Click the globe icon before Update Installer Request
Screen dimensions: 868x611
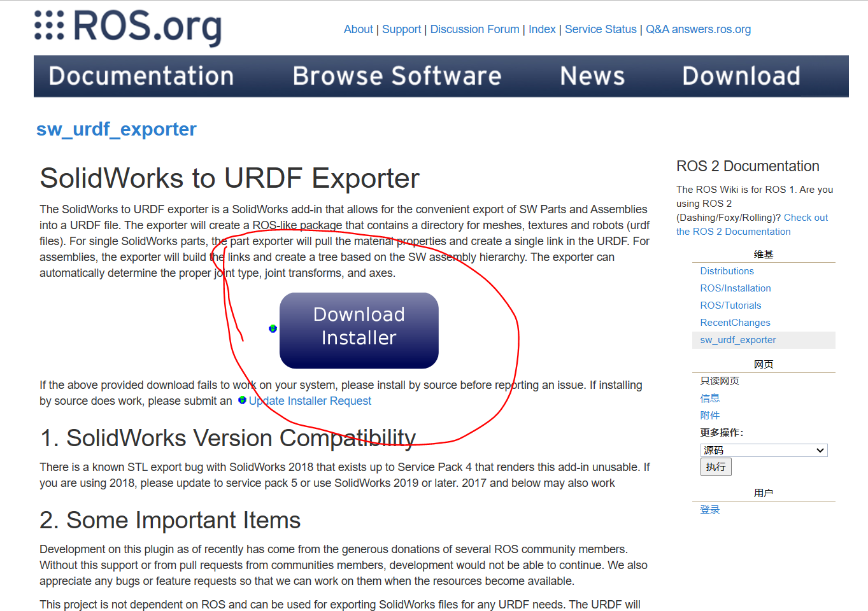tap(242, 400)
